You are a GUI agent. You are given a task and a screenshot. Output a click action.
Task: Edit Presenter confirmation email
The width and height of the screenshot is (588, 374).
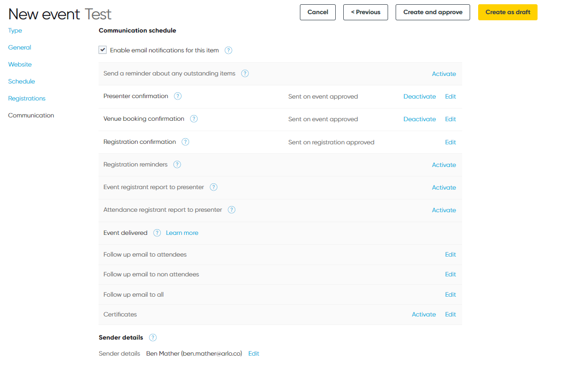[451, 97]
